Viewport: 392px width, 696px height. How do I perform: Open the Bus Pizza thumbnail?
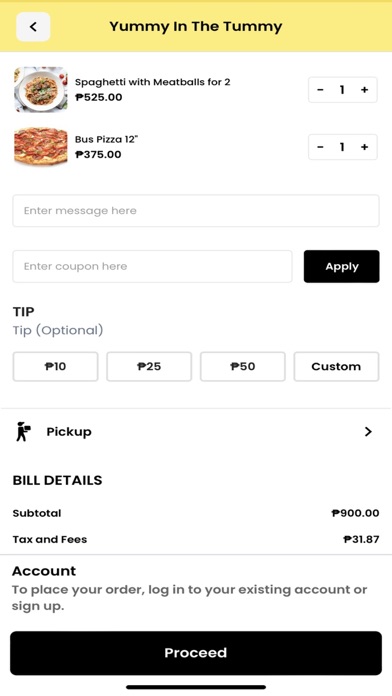point(41,147)
